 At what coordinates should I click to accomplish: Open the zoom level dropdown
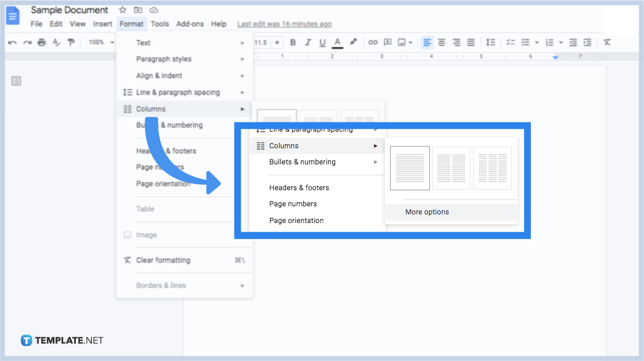(x=99, y=42)
